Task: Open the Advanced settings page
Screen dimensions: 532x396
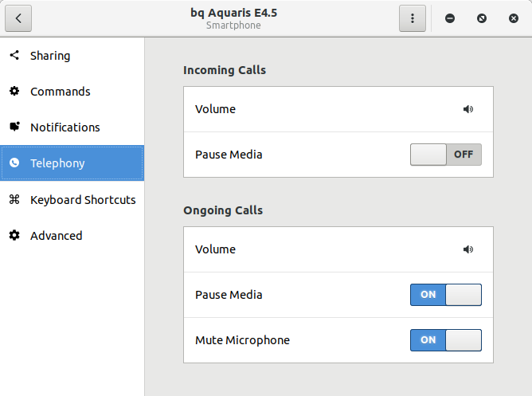Action: click(56, 236)
